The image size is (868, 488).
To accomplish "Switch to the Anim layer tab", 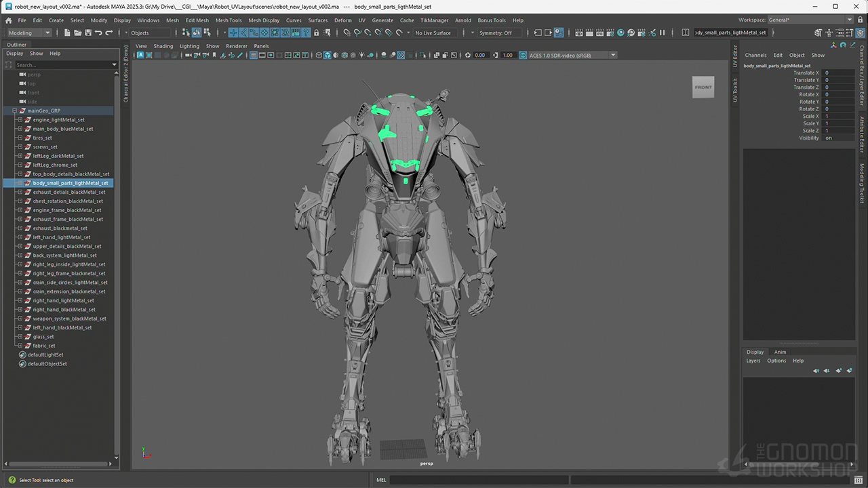I will click(x=780, y=352).
